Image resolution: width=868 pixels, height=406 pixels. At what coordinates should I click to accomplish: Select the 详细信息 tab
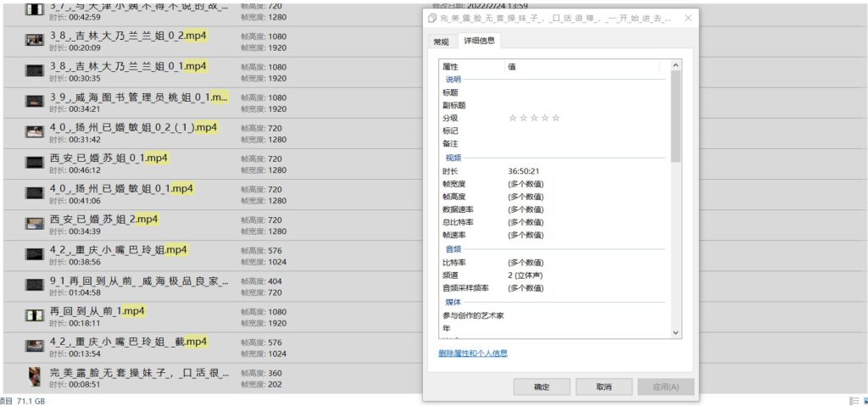pos(480,41)
